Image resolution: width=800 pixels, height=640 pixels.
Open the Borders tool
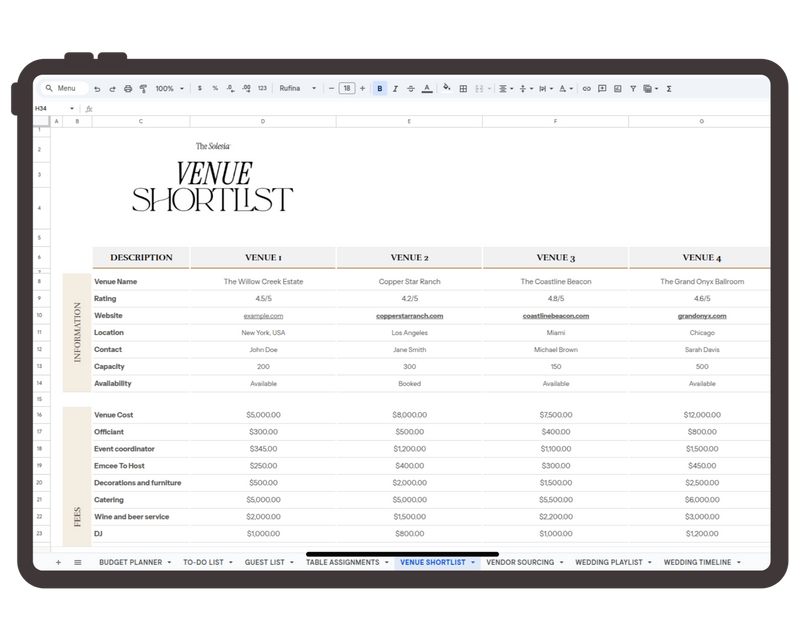[463, 88]
